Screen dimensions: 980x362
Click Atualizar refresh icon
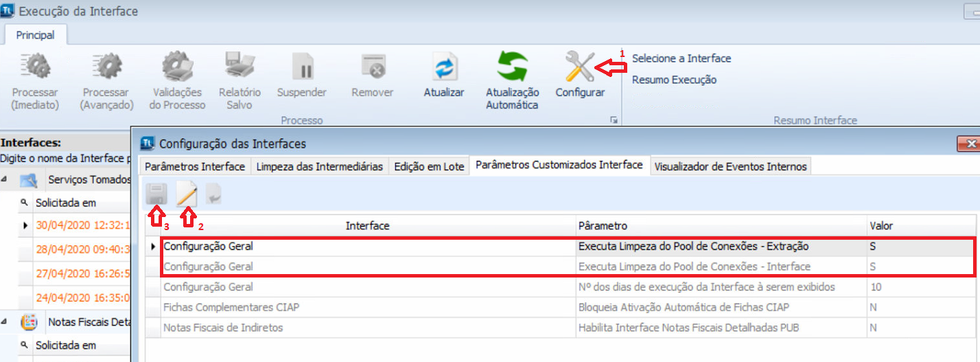445,69
